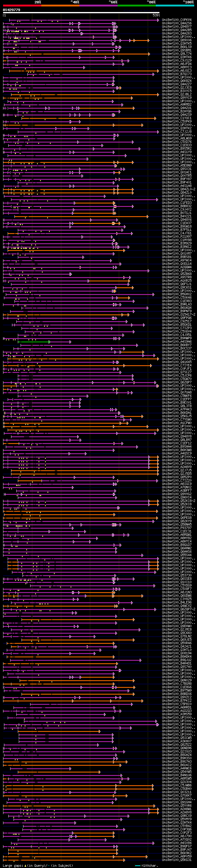Select hit UniRef100_Q9SBM1
Screen dimensions: 197x868
click(x=177, y=50)
